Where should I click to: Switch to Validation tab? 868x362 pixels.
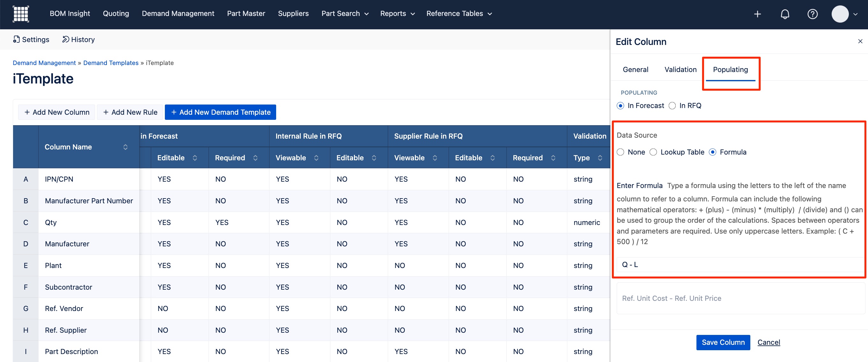[x=680, y=69]
